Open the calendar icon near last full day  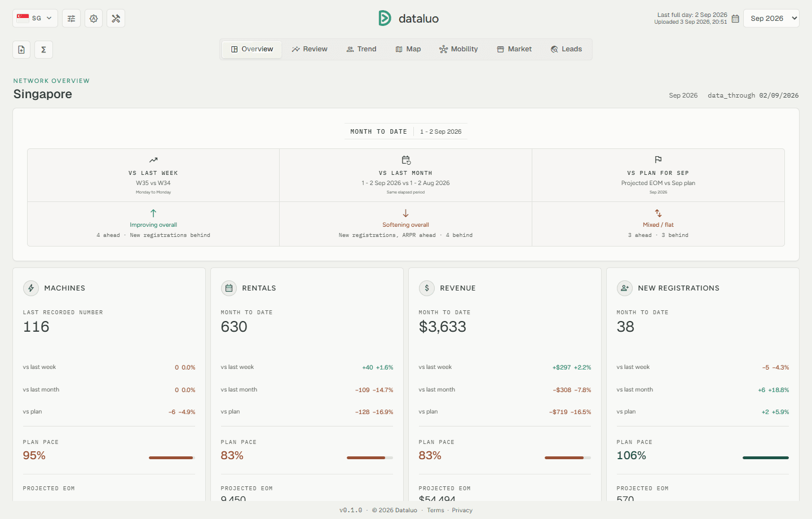pos(735,19)
